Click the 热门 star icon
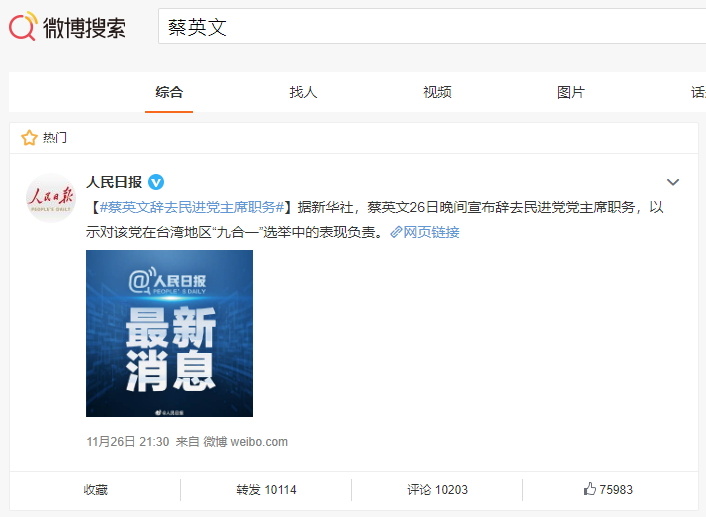 click(29, 137)
